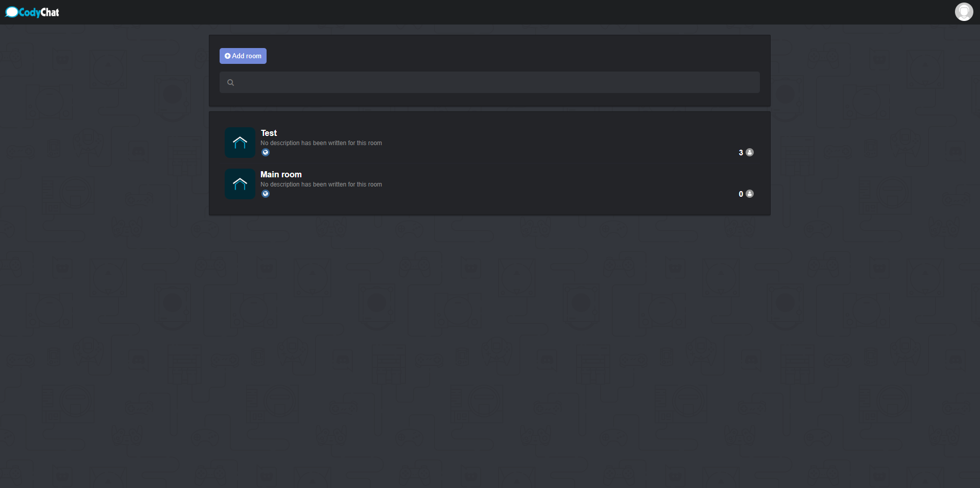Click the Test room user count person icon
Image resolution: width=980 pixels, height=488 pixels.
750,152
